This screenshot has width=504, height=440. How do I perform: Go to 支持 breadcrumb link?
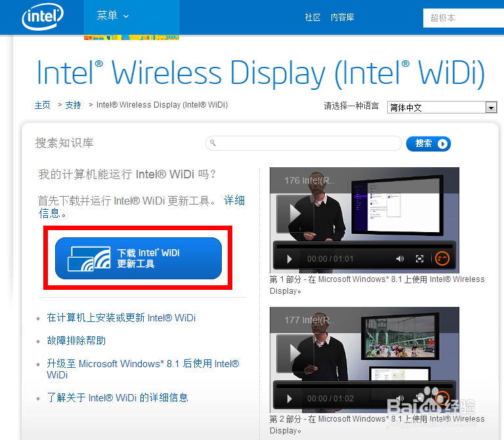pos(73,105)
